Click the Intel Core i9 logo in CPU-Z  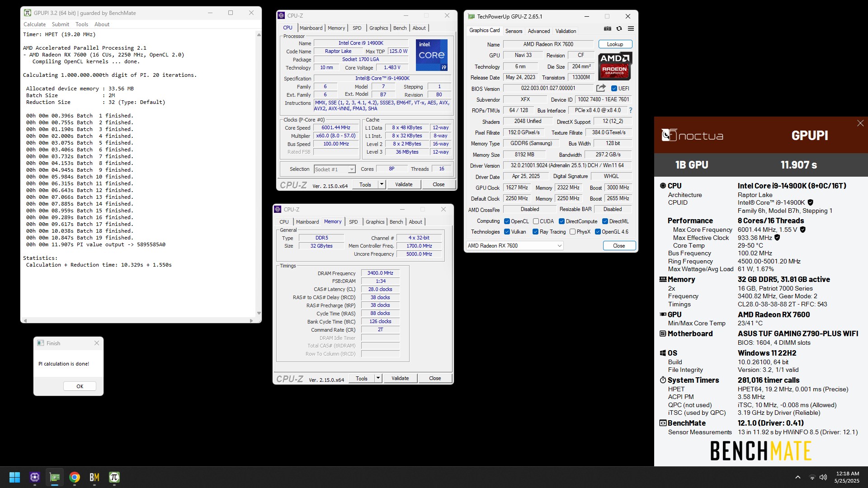[x=431, y=55]
